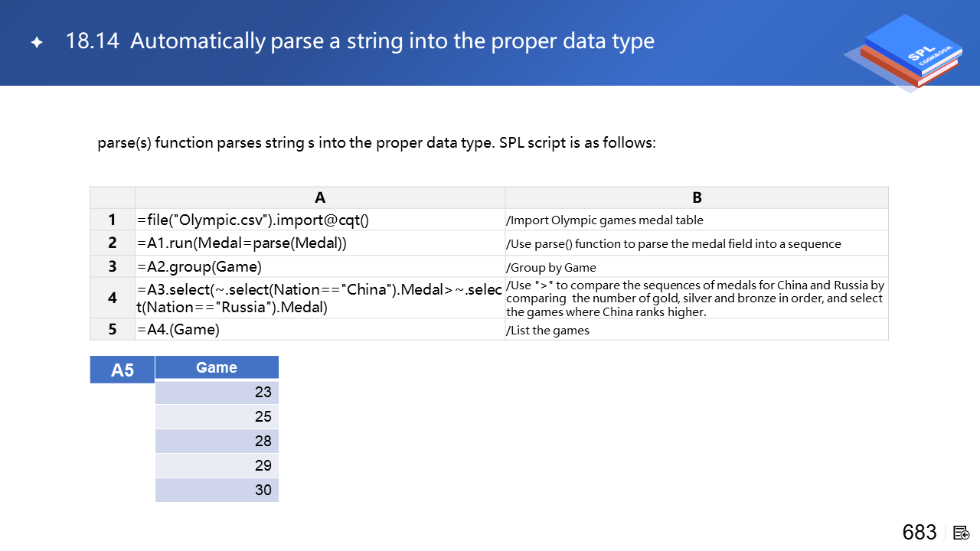Click the slide number 683
This screenshot has height=551, width=980.
[919, 533]
